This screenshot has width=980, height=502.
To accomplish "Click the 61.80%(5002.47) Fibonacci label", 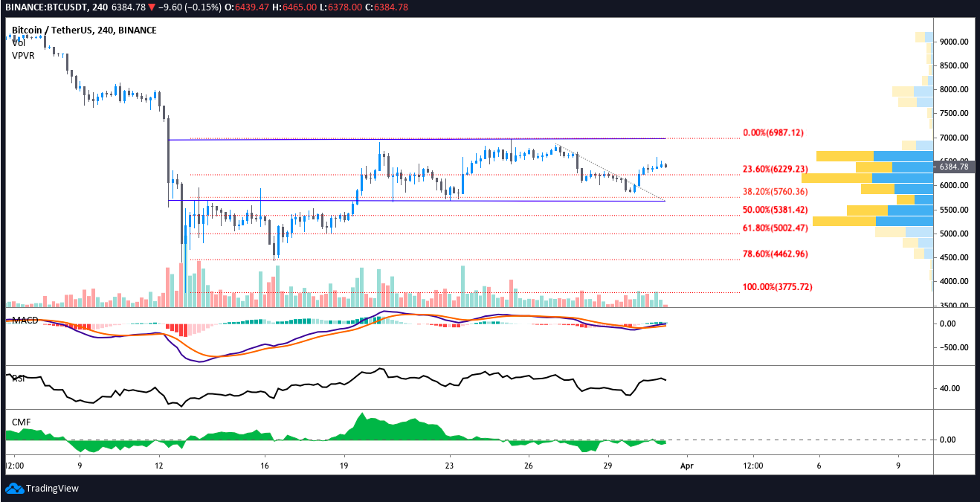I will (x=776, y=228).
